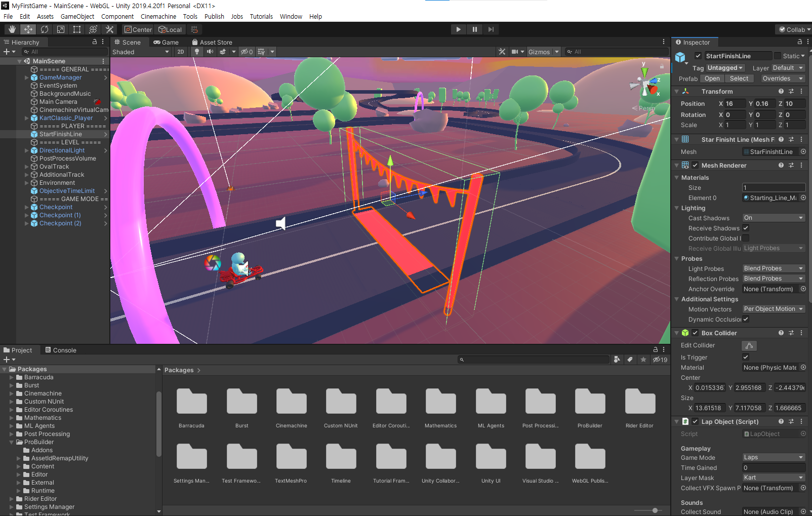Click Edit Collider button icon
The height and width of the screenshot is (516, 812).
749,345
